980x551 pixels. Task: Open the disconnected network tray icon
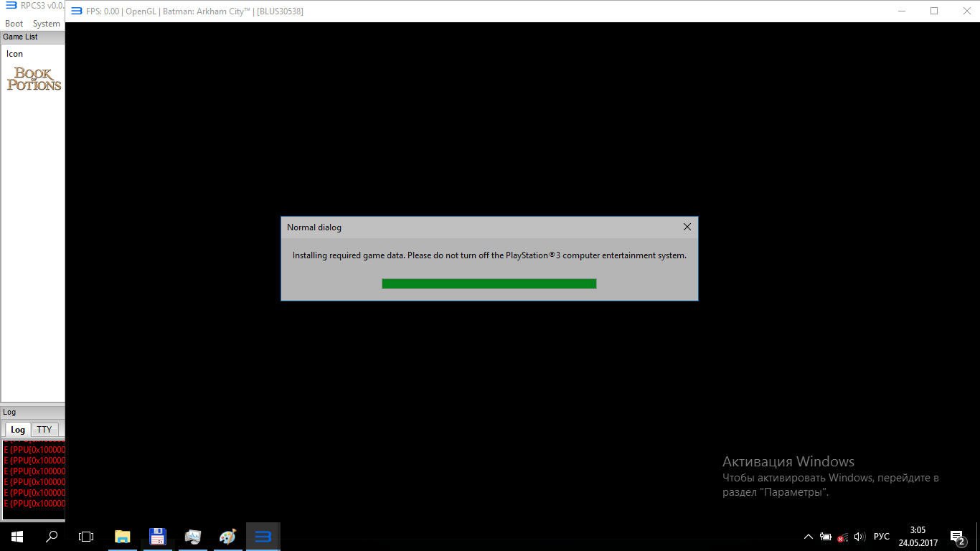point(843,537)
